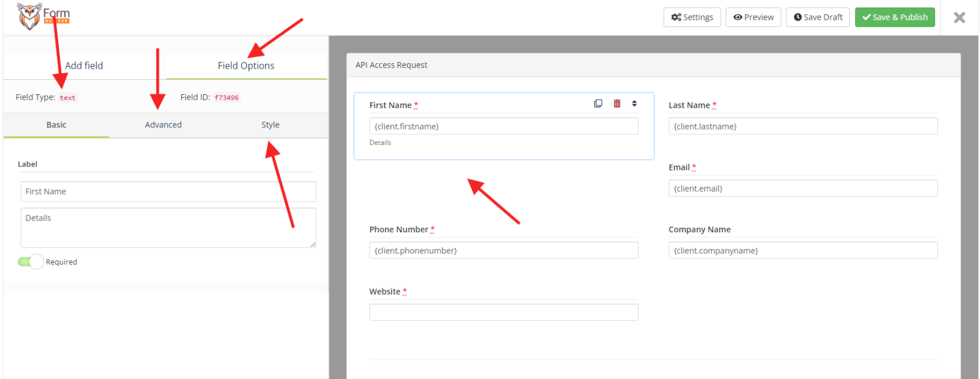The height and width of the screenshot is (379, 980).
Task: Toggle the Required switch off
Action: (31, 262)
